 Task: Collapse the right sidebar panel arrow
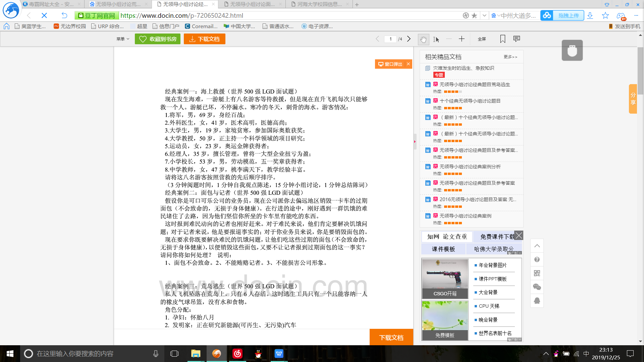pos(415,141)
